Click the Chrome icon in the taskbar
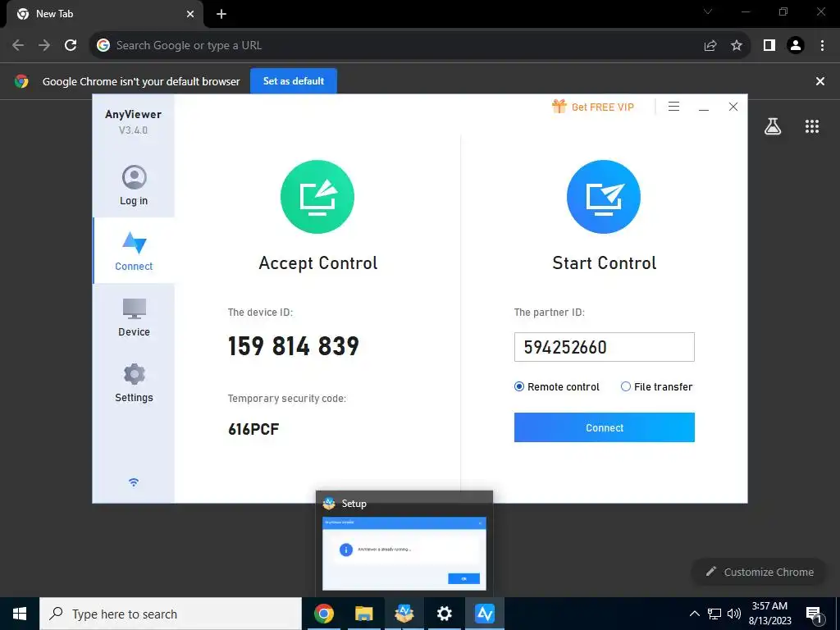 (323, 614)
